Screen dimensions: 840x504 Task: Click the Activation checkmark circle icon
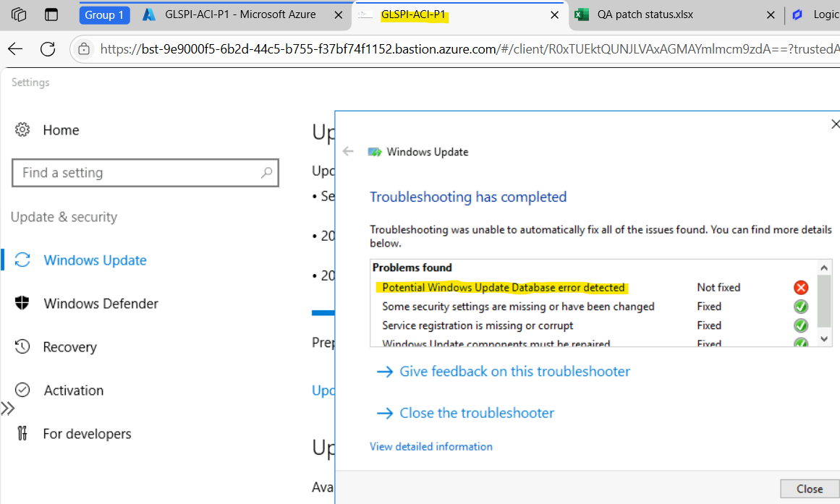[22, 390]
